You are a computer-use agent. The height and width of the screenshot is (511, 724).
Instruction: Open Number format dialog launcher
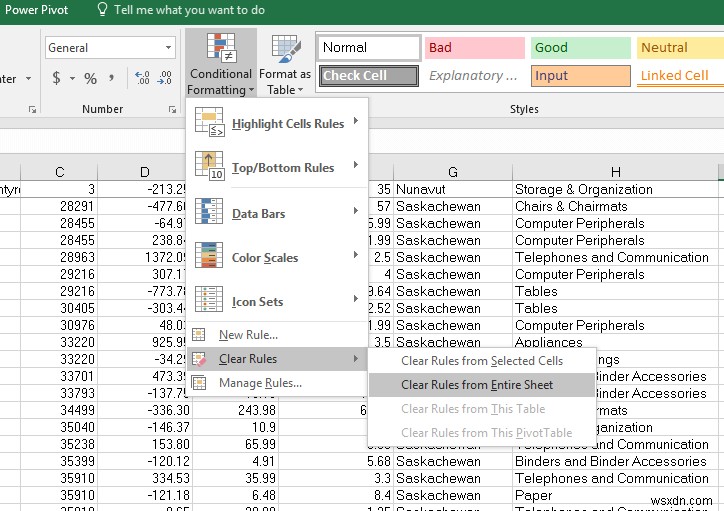point(172,109)
